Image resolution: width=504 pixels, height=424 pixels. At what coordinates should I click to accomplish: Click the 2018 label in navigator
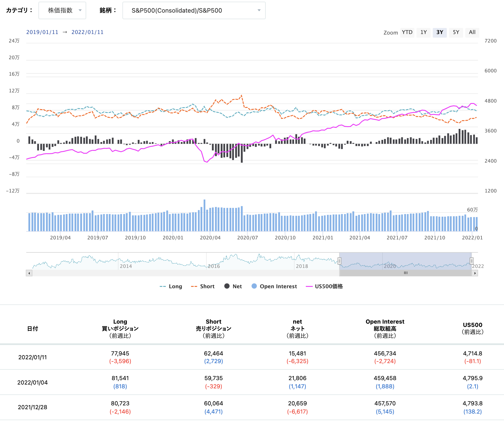302,266
